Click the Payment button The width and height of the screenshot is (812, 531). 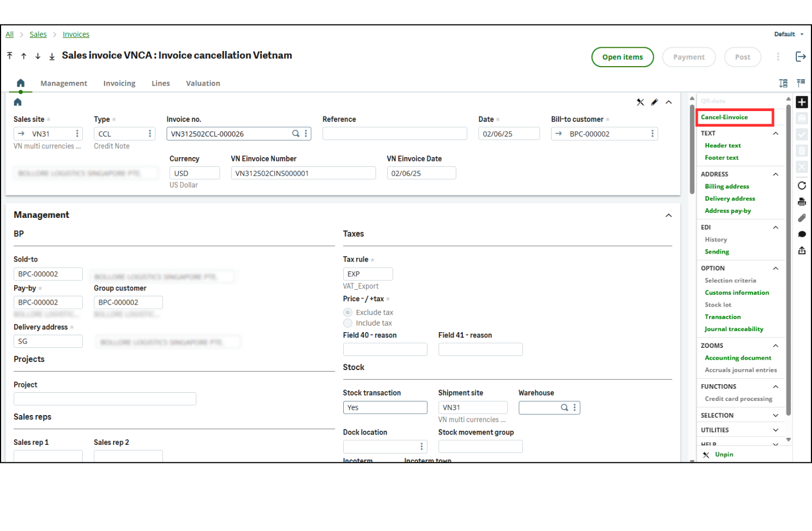click(689, 57)
